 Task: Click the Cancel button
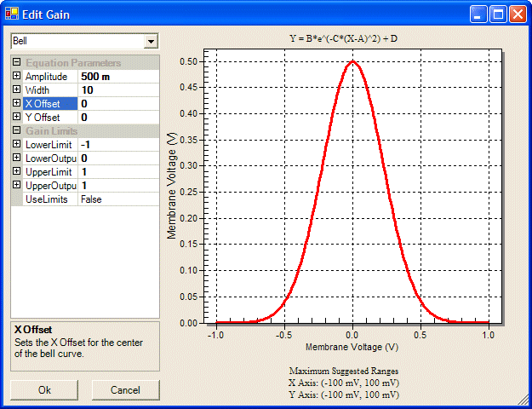tap(125, 390)
